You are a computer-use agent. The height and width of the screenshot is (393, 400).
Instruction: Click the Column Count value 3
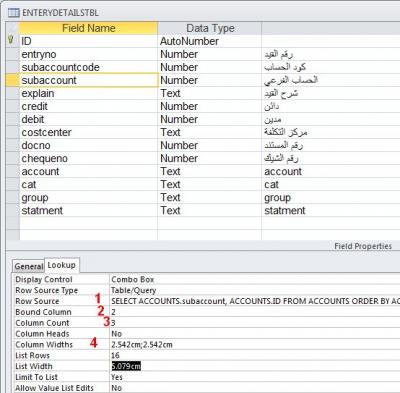click(x=255, y=323)
